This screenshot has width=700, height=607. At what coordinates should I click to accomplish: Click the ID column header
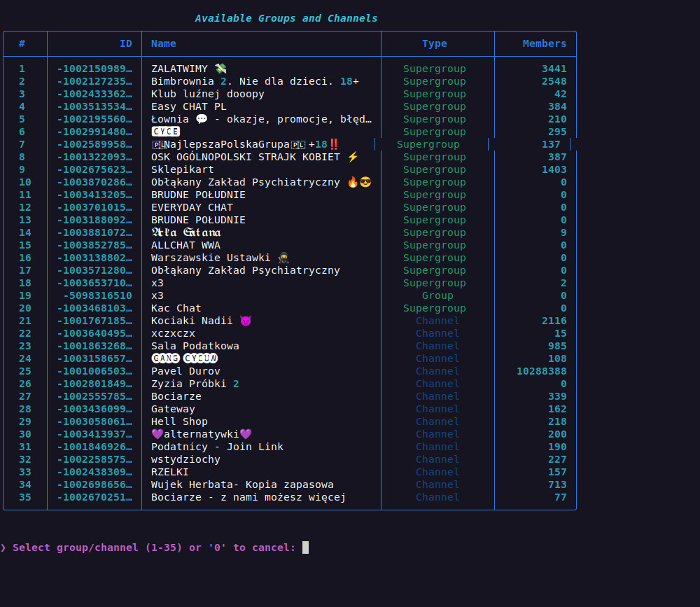[125, 43]
